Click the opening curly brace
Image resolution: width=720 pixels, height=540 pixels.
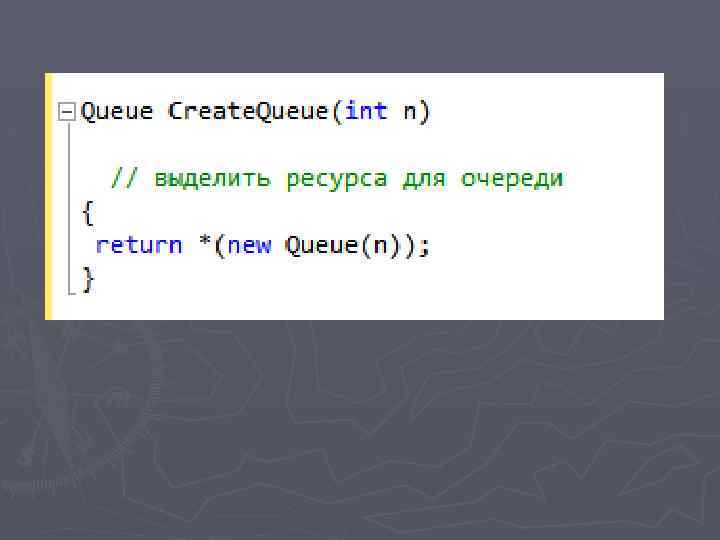[88, 213]
